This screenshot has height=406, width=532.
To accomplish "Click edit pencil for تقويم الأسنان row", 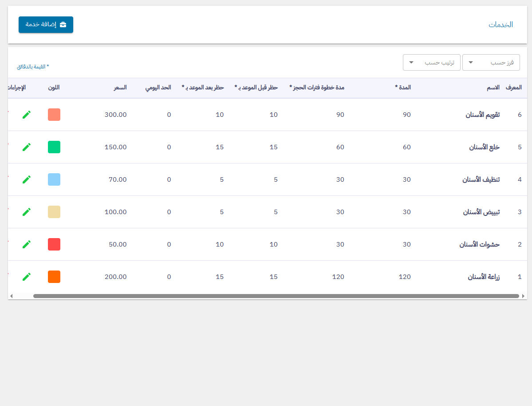I will pyautogui.click(x=27, y=115).
